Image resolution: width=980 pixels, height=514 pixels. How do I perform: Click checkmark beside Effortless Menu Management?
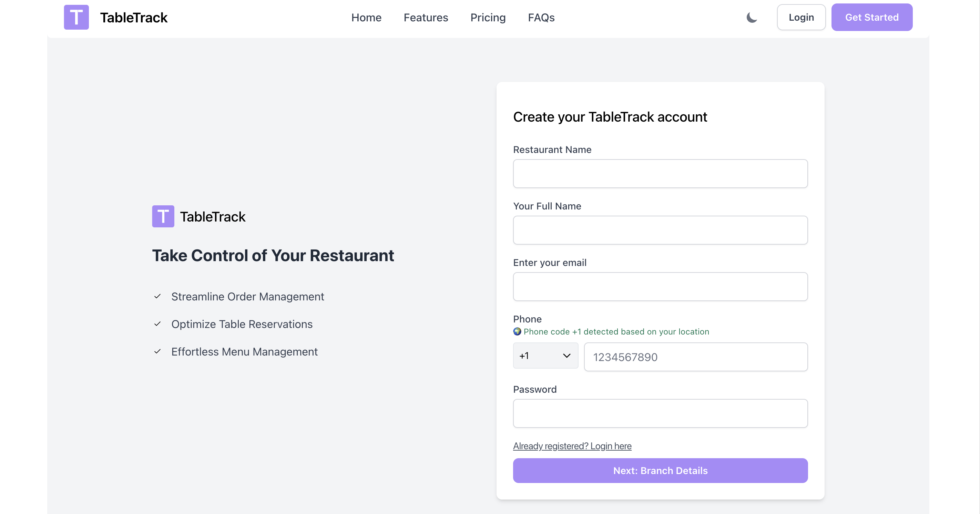[157, 351]
